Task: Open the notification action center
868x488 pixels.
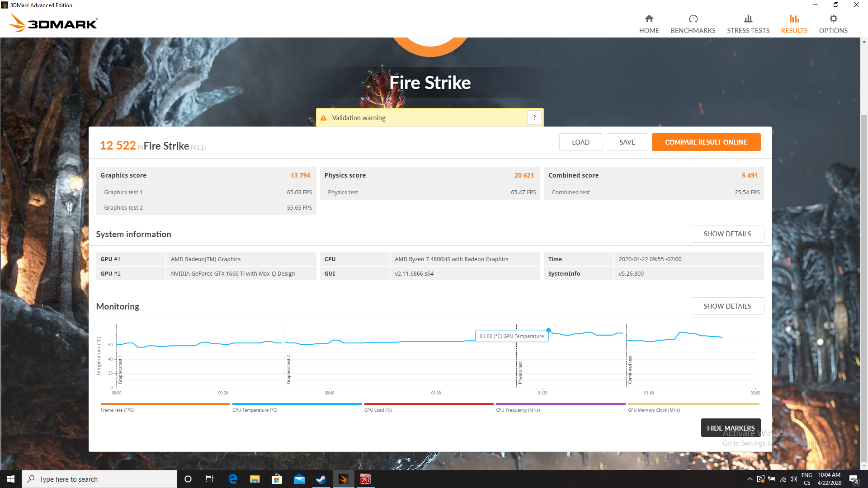Action: (854, 479)
